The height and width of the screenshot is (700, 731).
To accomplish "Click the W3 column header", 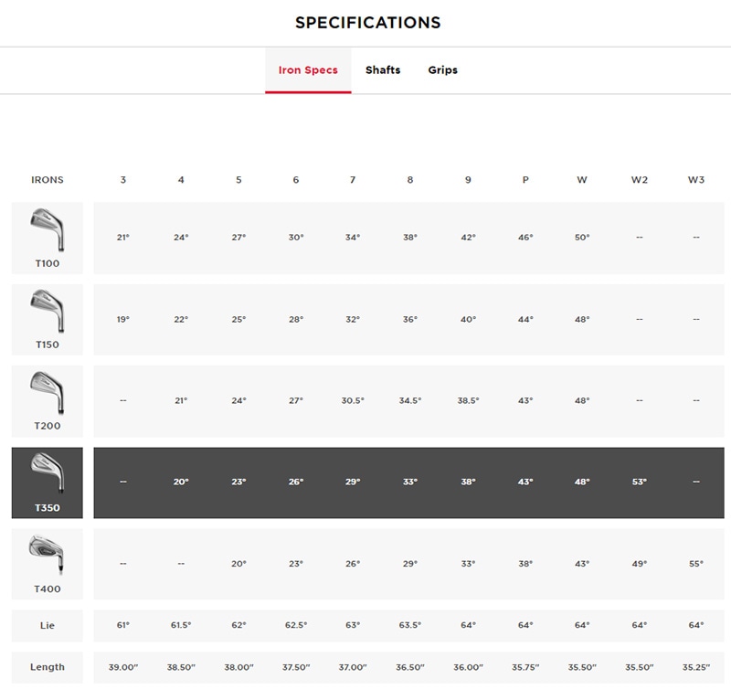I will (696, 180).
